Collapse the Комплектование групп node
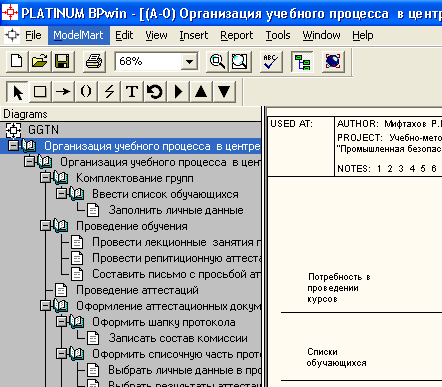The image size is (442, 387). (45, 178)
